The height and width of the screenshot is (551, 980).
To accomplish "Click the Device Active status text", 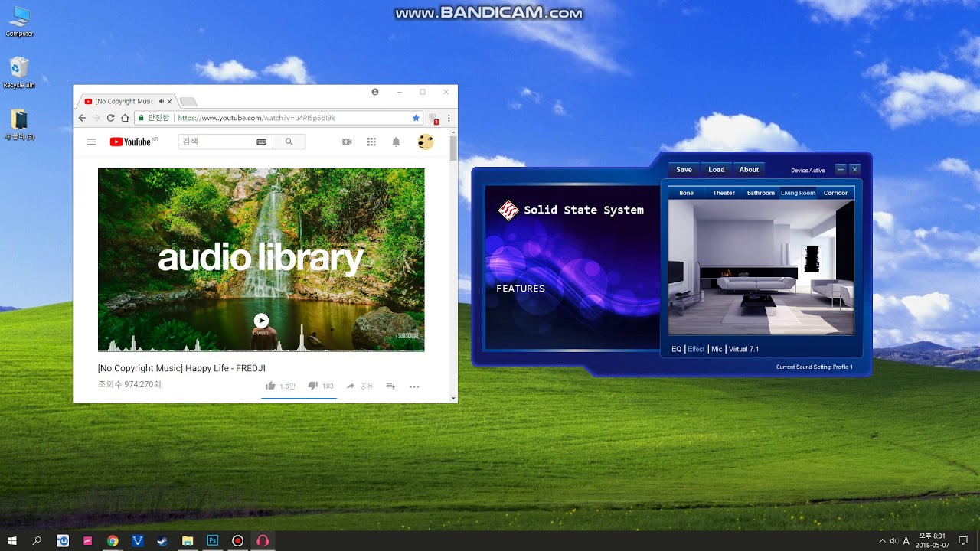I will pyautogui.click(x=808, y=171).
